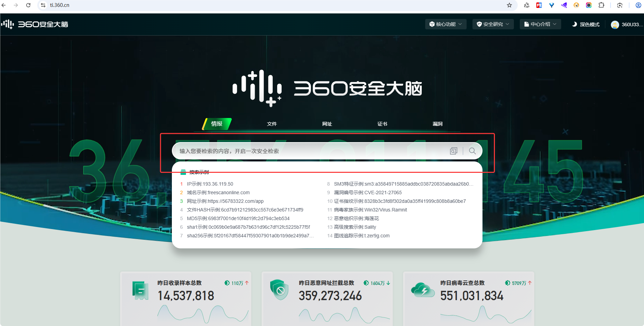Image resolution: width=644 pixels, height=326 pixels.
Task: Click the user avatar next to 360U33
Action: [x=615, y=24]
